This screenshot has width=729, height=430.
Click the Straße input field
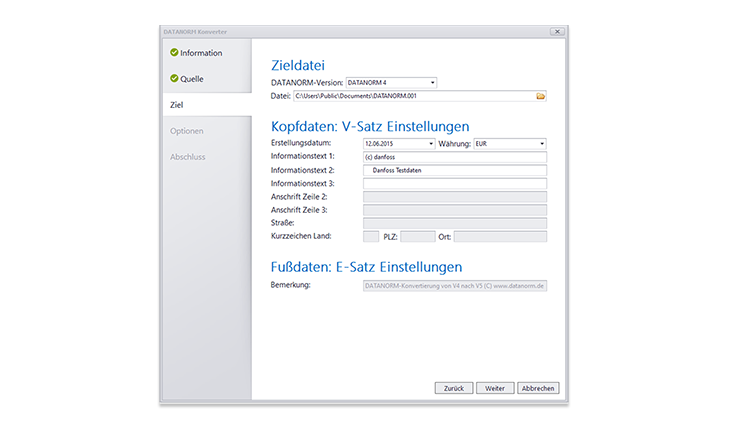point(454,223)
